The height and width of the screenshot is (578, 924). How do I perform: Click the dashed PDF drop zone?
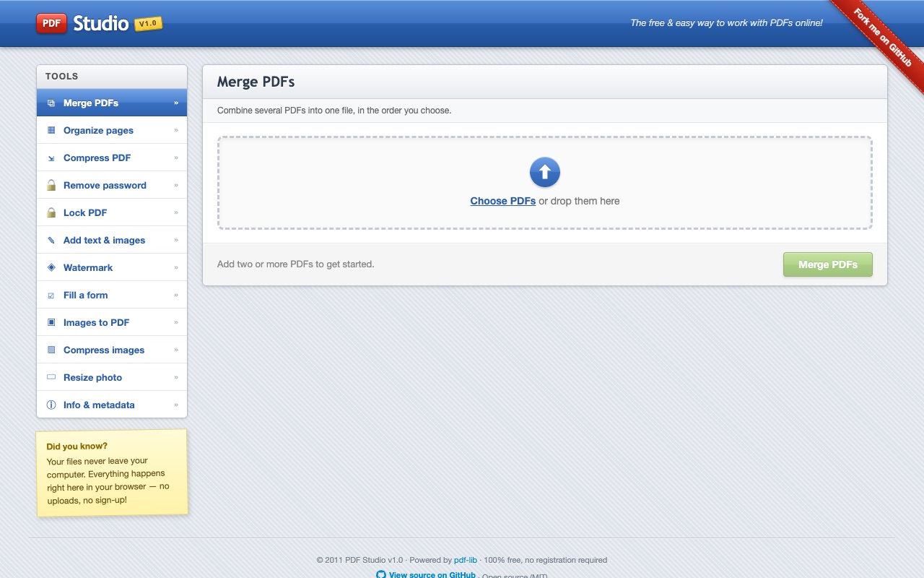point(545,183)
